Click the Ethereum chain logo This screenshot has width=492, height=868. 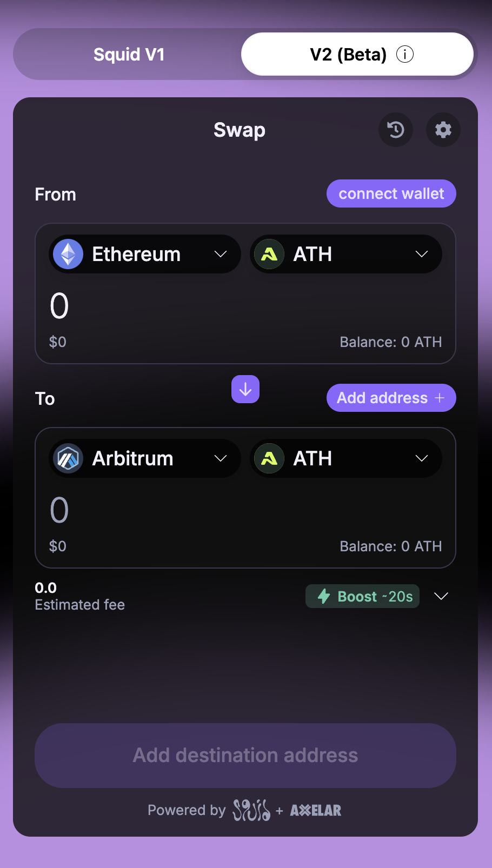pyautogui.click(x=68, y=254)
